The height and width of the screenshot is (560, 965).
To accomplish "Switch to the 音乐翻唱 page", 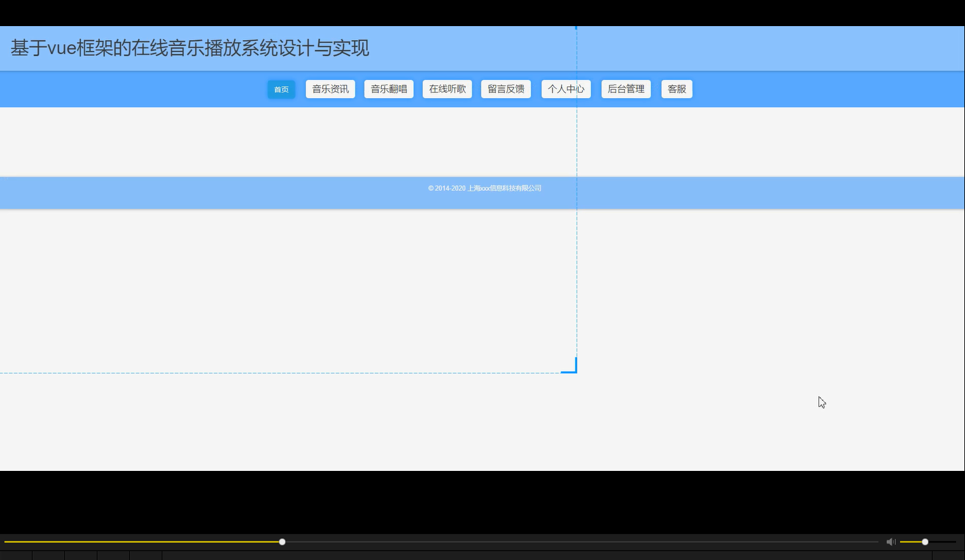I will 388,88.
